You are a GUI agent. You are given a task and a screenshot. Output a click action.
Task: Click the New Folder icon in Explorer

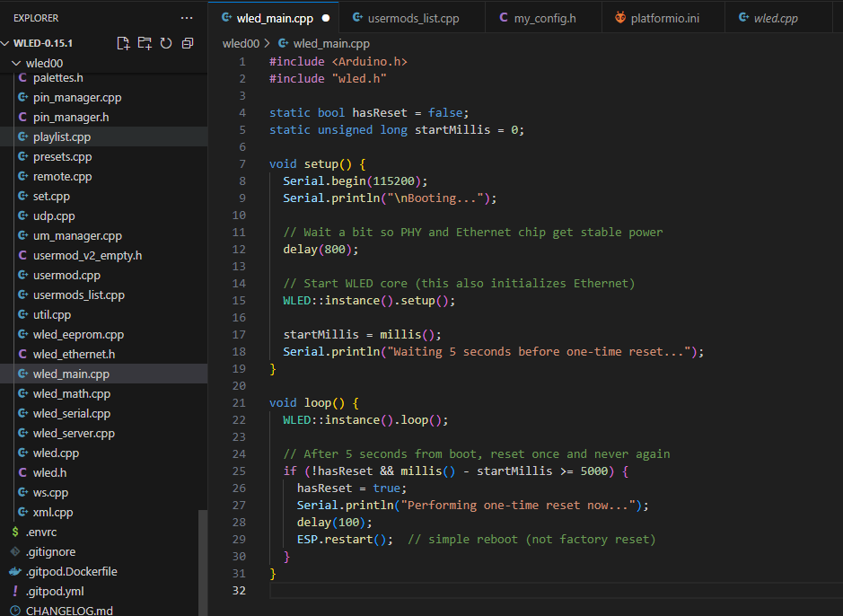145,43
